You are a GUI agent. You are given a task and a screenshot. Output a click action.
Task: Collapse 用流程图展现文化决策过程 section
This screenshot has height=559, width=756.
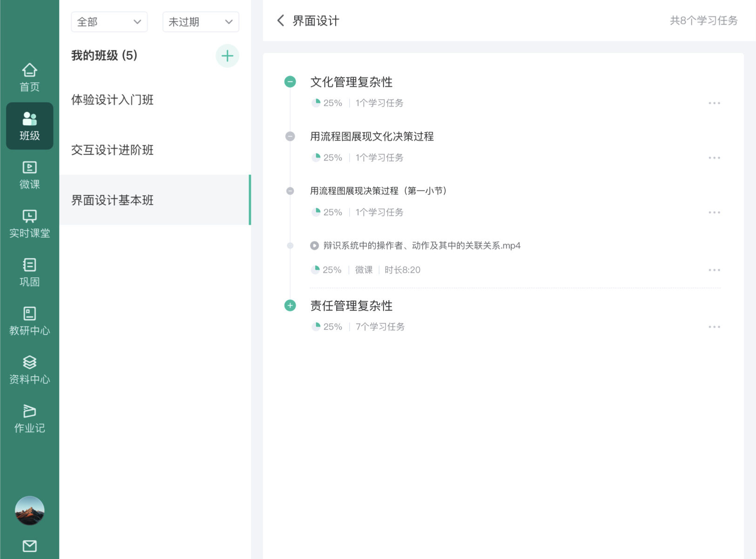(290, 136)
